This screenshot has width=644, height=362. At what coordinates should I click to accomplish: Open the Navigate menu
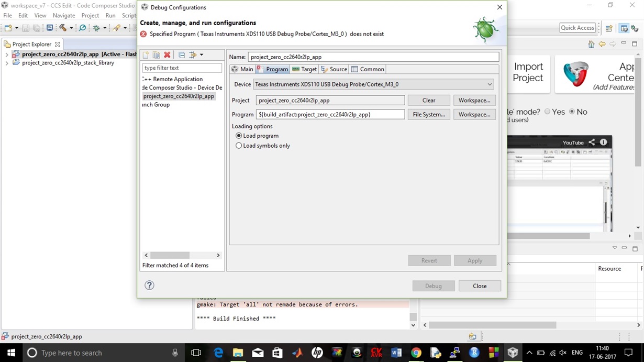tap(64, 16)
